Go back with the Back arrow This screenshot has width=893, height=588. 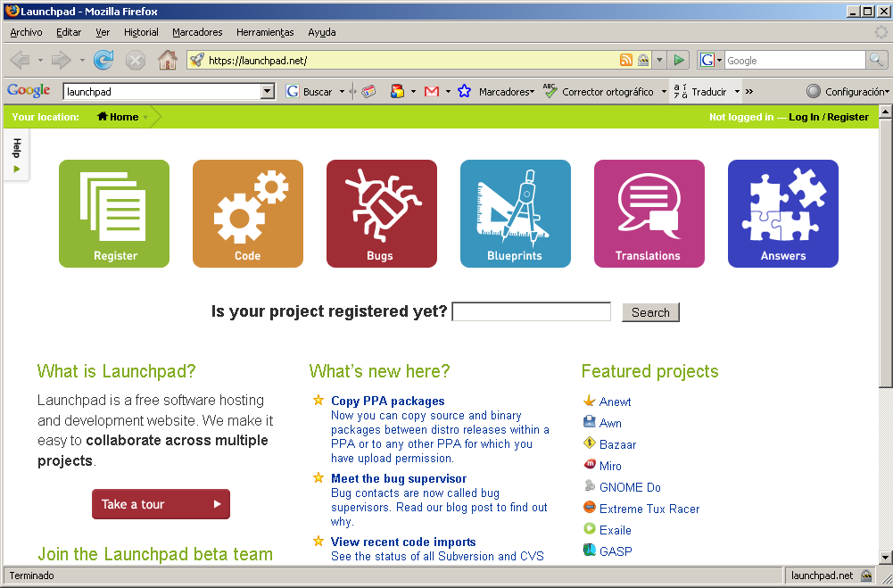tap(20, 60)
